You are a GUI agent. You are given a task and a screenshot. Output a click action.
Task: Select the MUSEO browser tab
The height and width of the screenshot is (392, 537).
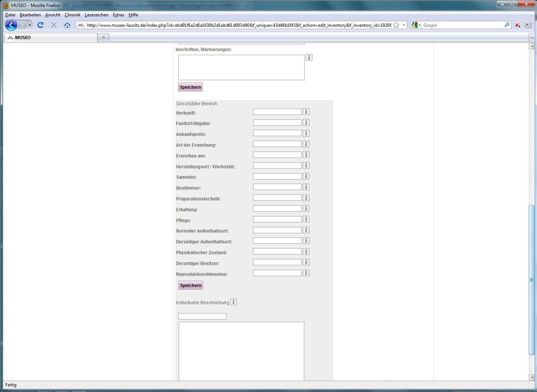tap(50, 38)
